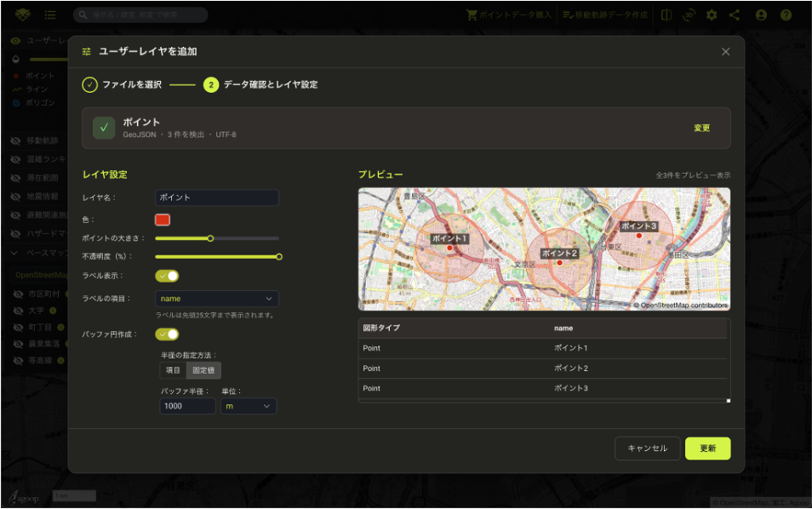Open the share icon in top bar
Viewport: 812px width, 509px height.
[735, 15]
